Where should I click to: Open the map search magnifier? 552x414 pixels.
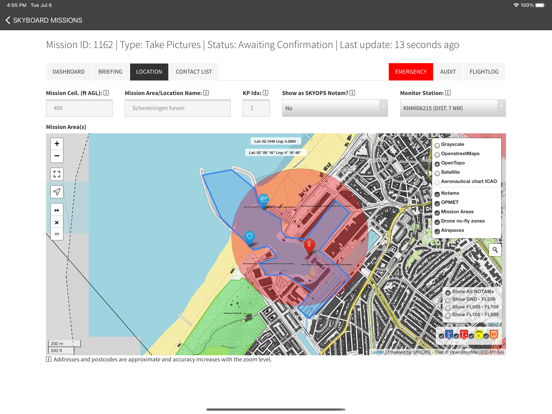(495, 250)
